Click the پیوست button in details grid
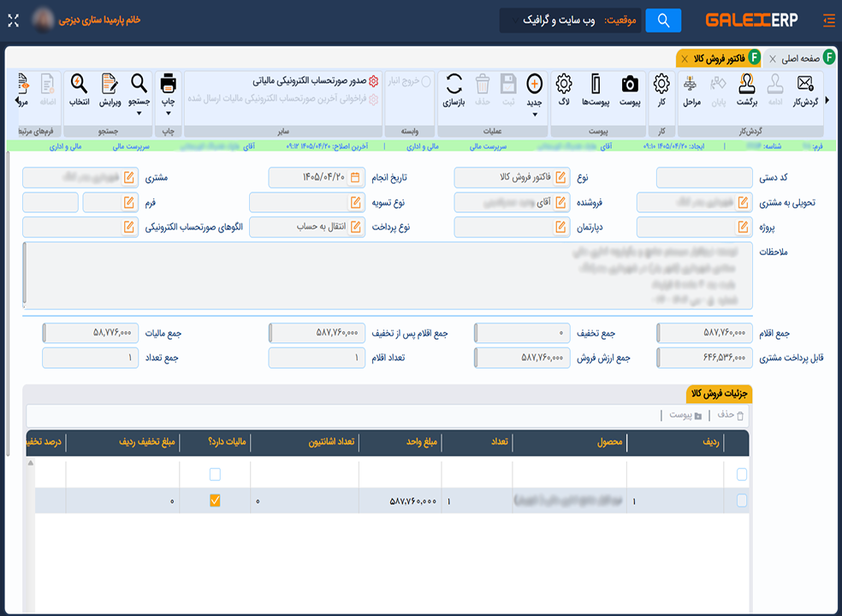The image size is (842, 616). point(685,415)
